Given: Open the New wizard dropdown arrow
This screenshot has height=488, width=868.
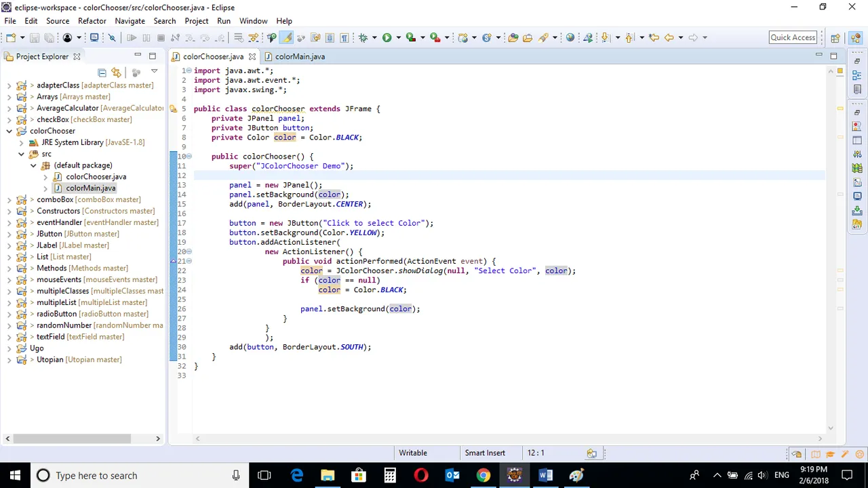Looking at the screenshot, I should click(22, 37).
